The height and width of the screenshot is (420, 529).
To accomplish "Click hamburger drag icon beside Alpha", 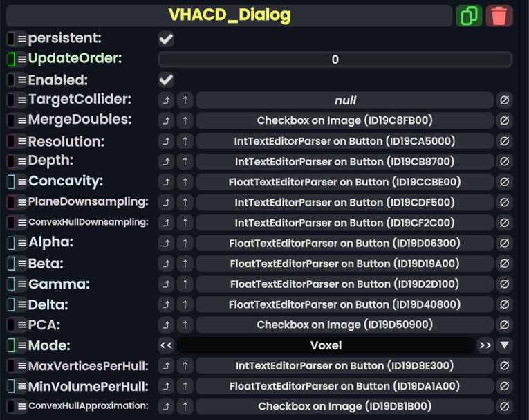I will click(22, 243).
